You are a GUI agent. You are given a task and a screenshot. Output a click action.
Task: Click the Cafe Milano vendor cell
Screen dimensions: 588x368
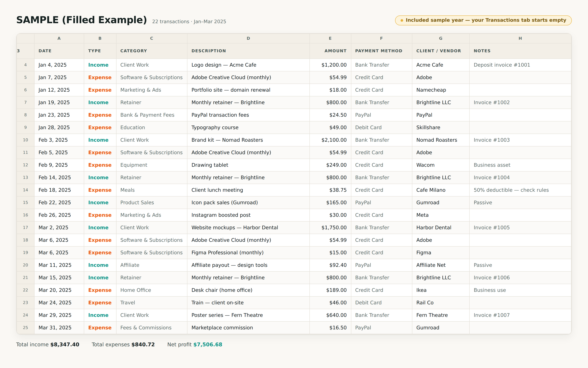[x=441, y=190]
